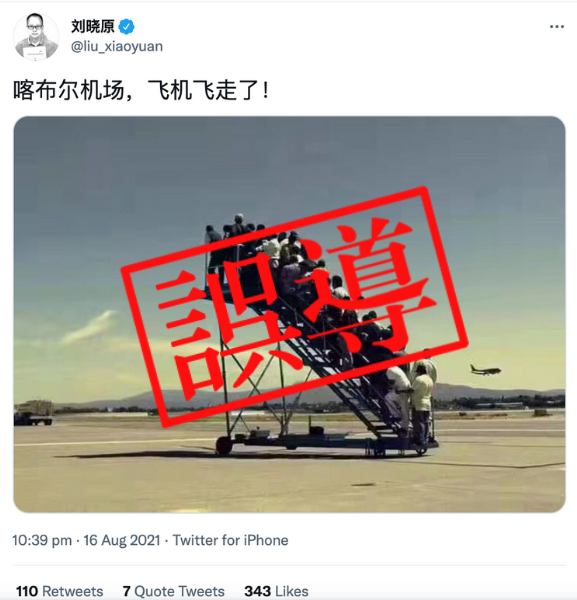Open the three-dot more options menu
The image size is (577, 600).
(557, 26)
